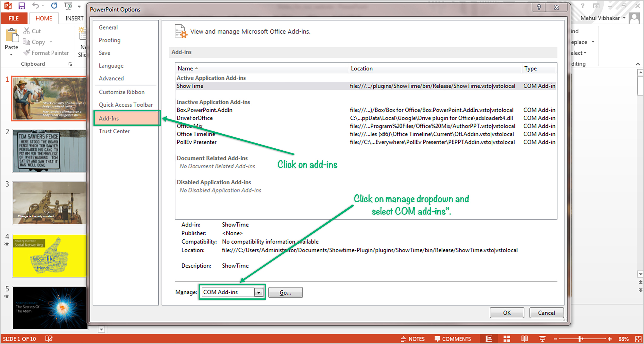
Task: Open Reading View from the status bar
Action: pyautogui.click(x=524, y=339)
